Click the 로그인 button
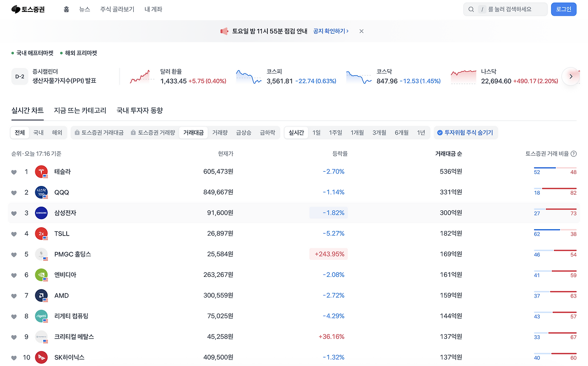 pos(564,9)
